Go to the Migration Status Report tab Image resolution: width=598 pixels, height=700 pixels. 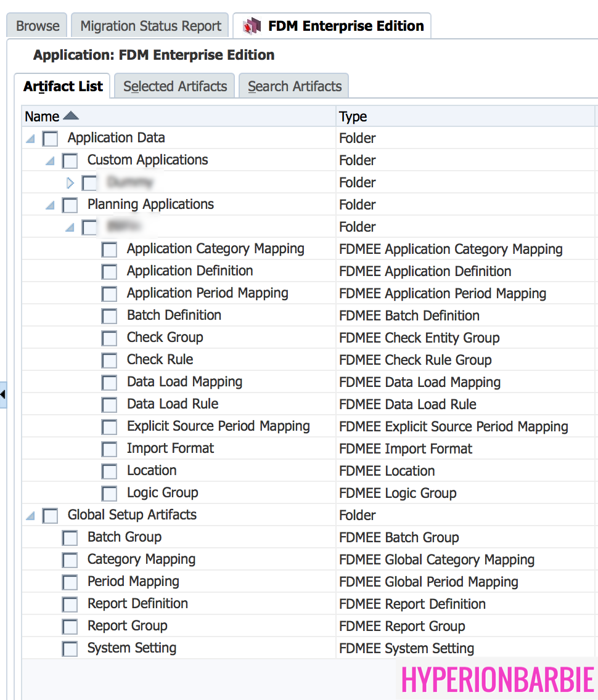[x=150, y=26]
